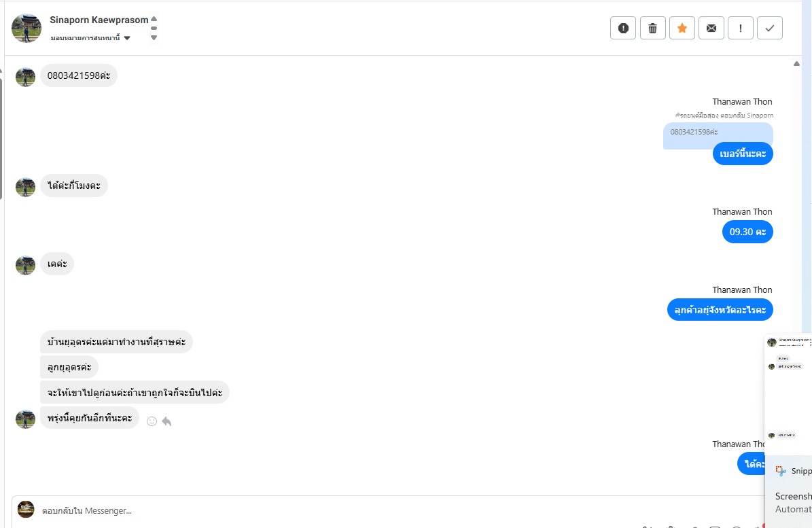Image resolution: width=812 pixels, height=528 pixels.
Task: Click the exclamation mark priority button
Action: click(x=741, y=28)
